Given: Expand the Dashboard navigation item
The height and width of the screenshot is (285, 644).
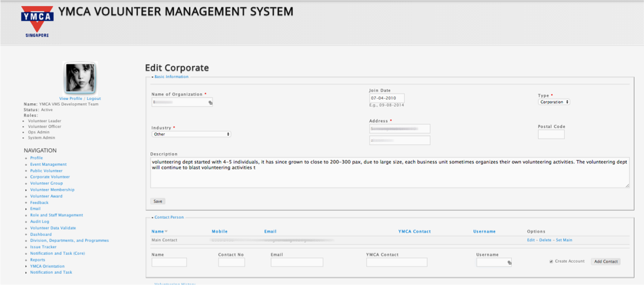Looking at the screenshot, I should pos(25,235).
